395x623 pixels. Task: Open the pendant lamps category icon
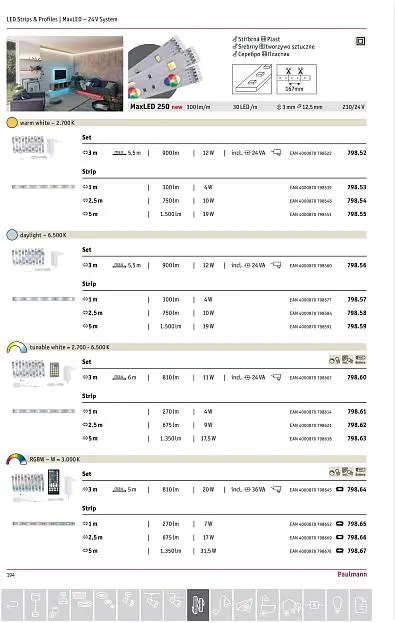click(x=35, y=605)
